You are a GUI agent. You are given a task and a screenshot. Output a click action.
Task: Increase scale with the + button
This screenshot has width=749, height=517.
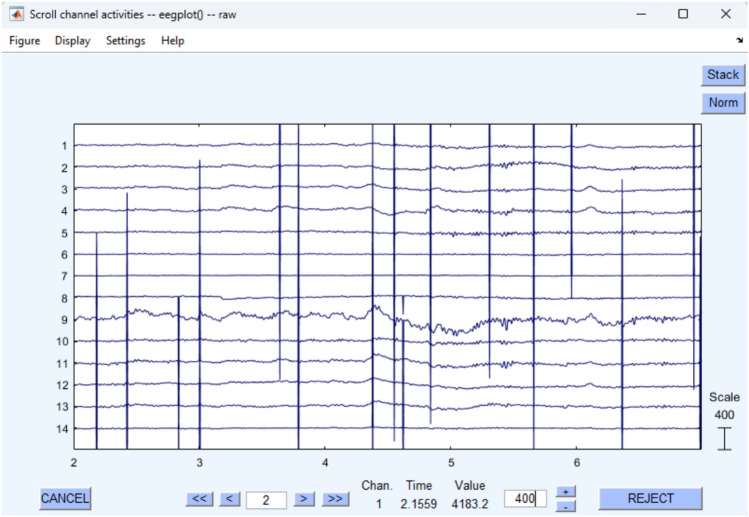coord(566,492)
